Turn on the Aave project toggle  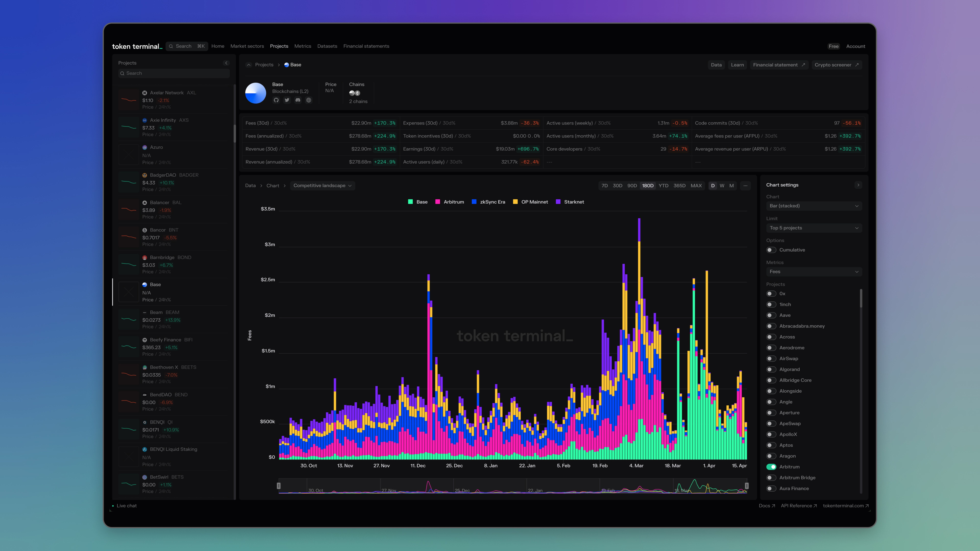pyautogui.click(x=771, y=315)
